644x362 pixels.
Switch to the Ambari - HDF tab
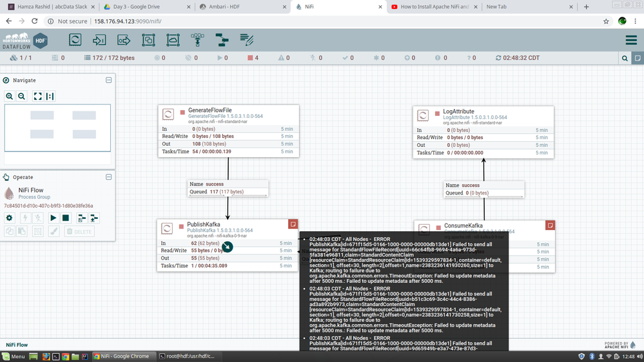click(239, 6)
